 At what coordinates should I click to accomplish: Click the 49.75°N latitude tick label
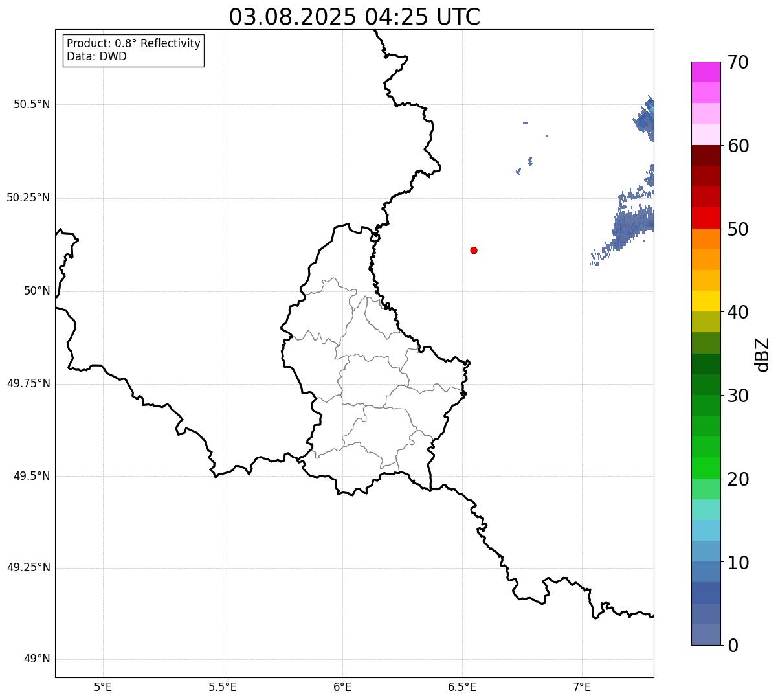point(28,383)
